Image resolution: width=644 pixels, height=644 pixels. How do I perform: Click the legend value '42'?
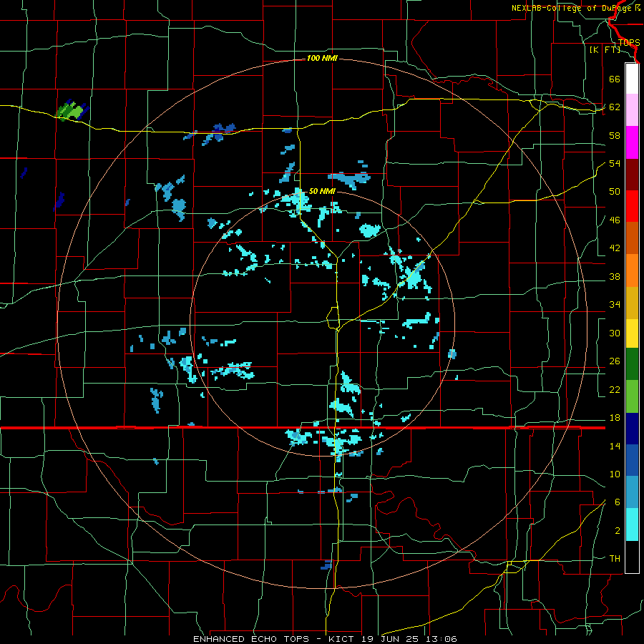615,248
